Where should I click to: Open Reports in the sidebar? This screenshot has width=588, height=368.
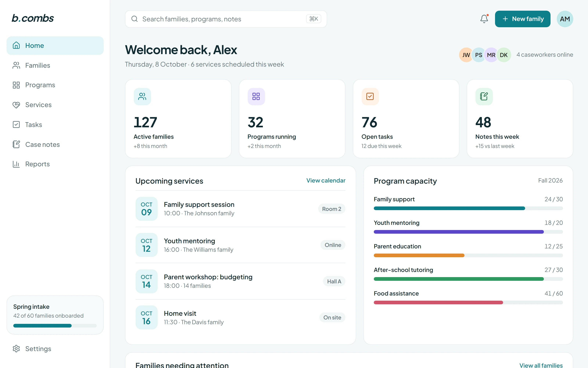(55, 164)
